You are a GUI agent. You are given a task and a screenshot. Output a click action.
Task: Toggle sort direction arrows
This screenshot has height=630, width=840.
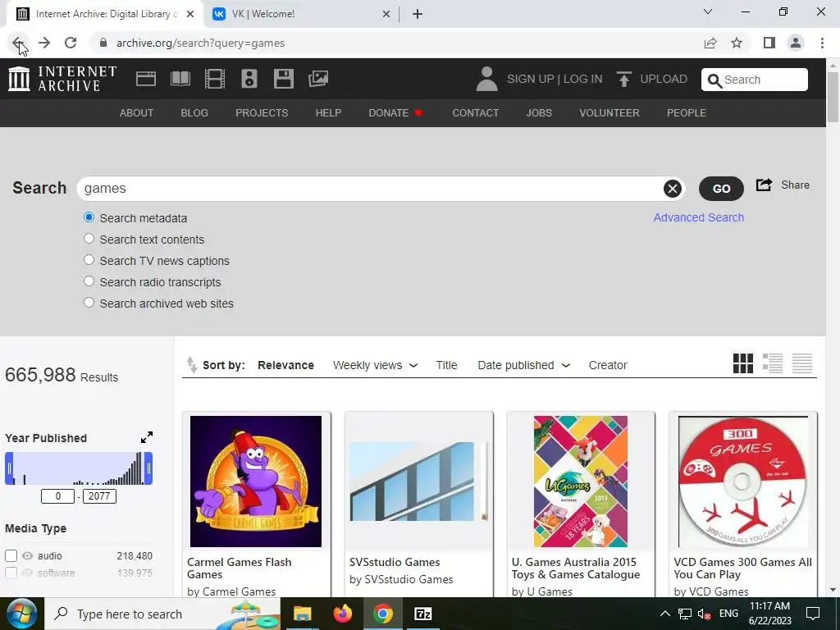tap(191, 365)
